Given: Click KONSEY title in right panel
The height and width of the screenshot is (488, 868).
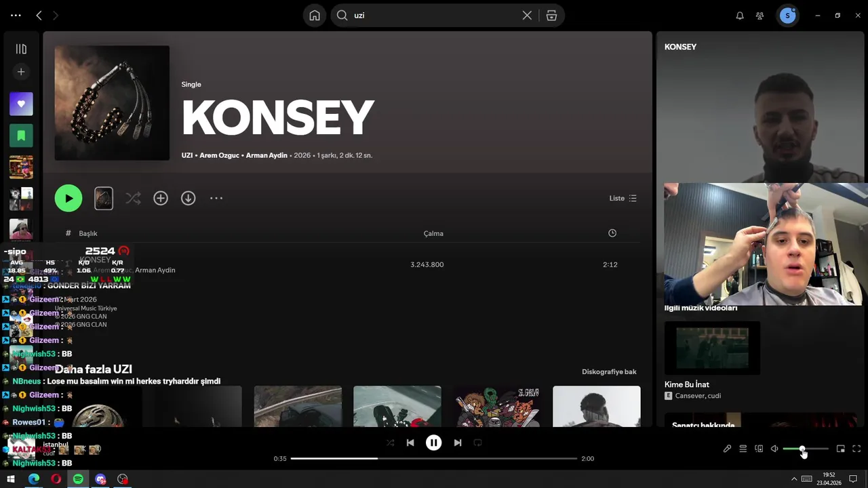Looking at the screenshot, I should (x=680, y=47).
